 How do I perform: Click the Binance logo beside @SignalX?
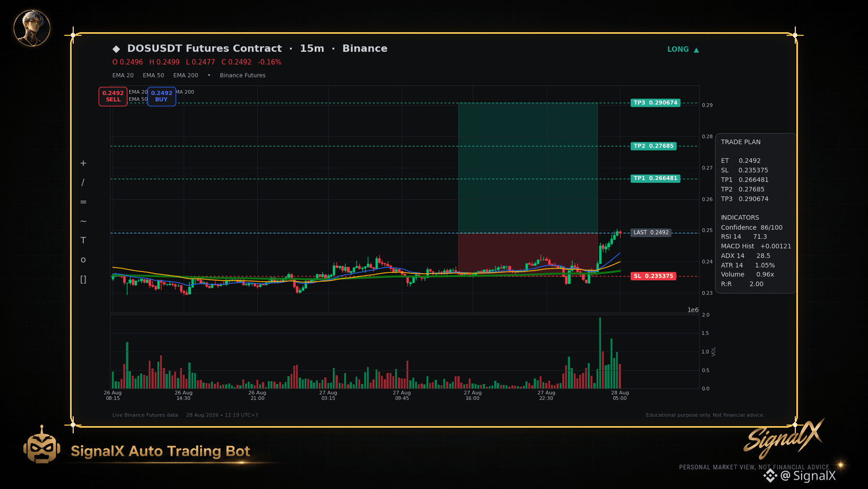[x=770, y=475]
